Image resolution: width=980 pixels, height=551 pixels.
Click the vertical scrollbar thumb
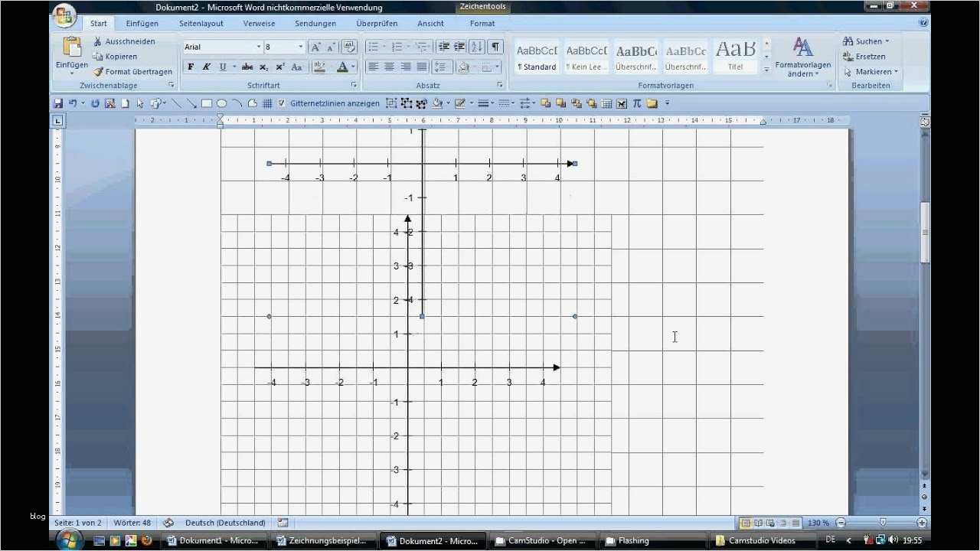[x=925, y=233]
